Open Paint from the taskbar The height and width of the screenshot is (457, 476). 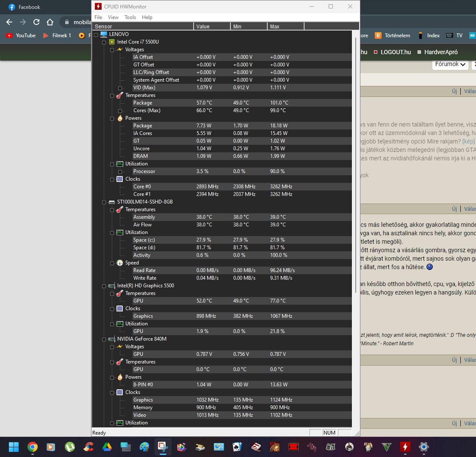[x=144, y=447]
